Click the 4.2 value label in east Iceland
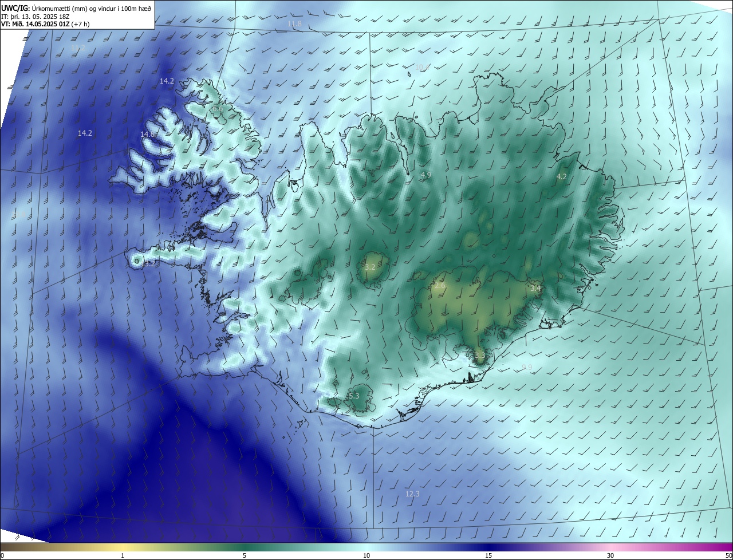This screenshot has height=560, width=733. coord(562,177)
